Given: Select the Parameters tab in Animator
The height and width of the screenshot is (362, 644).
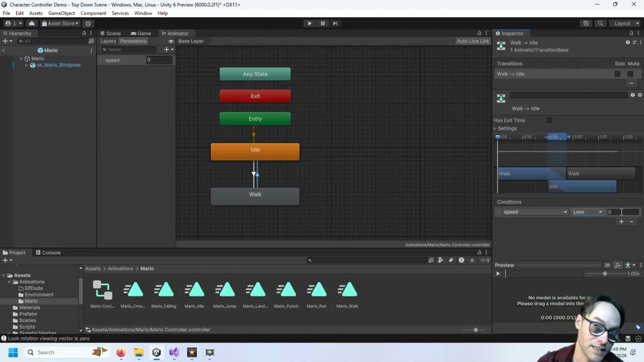Looking at the screenshot, I should pyautogui.click(x=133, y=41).
